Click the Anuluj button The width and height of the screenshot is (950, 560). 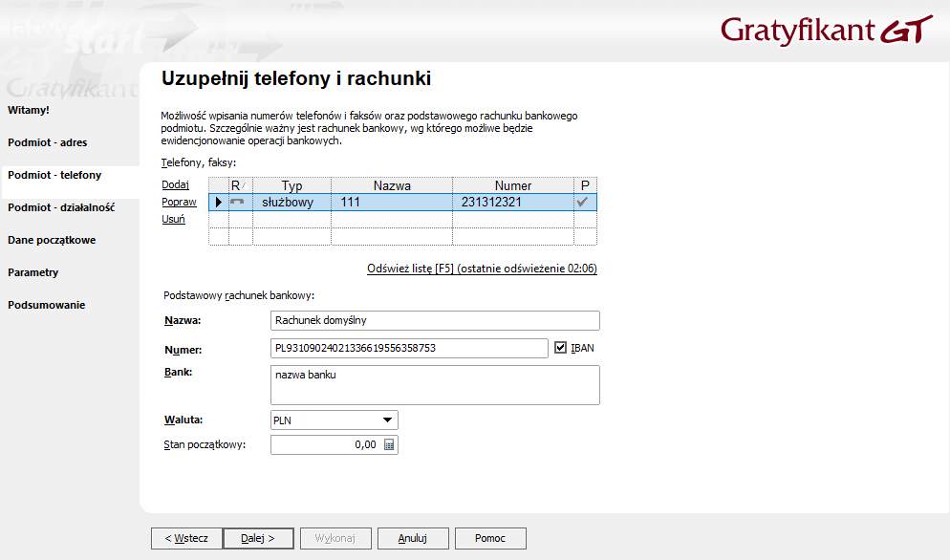point(413,538)
